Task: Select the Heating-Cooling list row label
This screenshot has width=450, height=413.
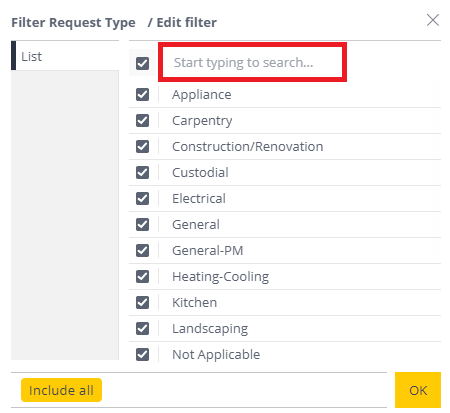Action: [220, 277]
